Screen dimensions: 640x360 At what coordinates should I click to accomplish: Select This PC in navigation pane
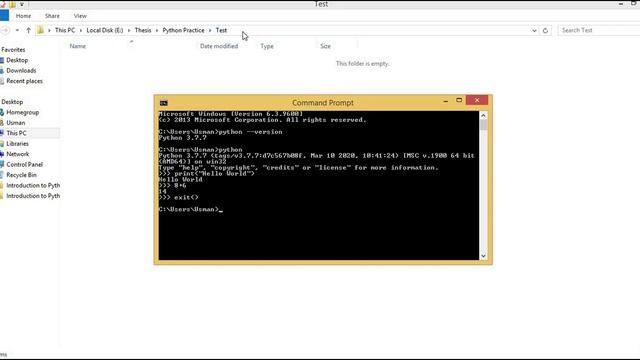coord(16,133)
